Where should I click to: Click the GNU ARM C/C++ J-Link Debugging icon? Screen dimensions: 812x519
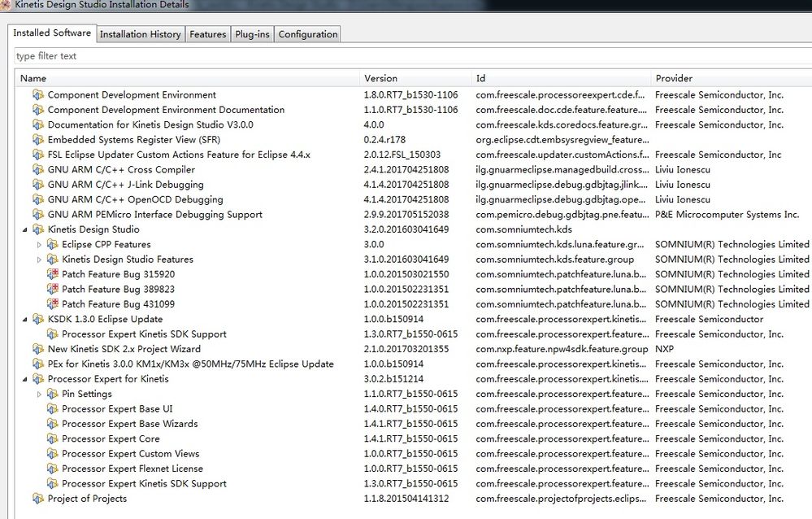point(38,185)
